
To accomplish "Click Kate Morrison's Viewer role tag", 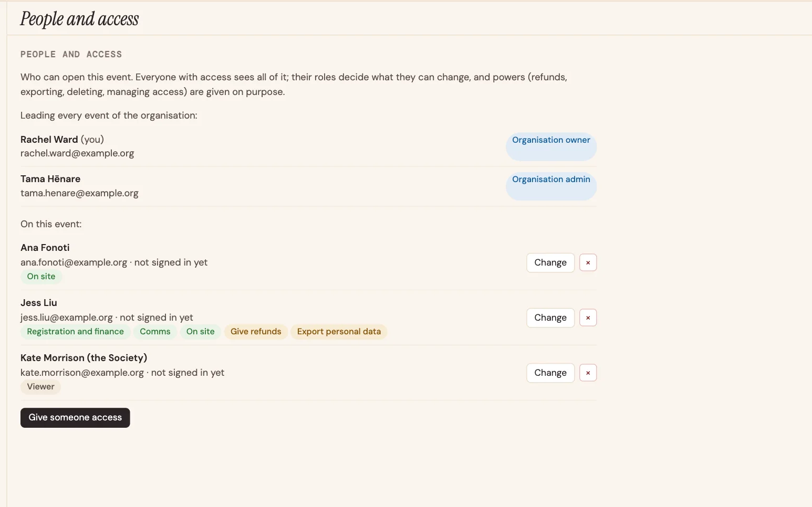I will (x=40, y=387).
